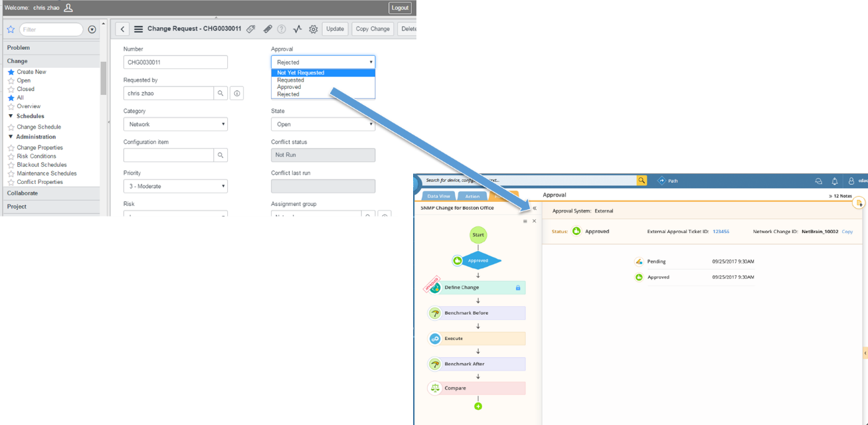
Task: Add a step with green plus icon
Action: click(x=478, y=406)
